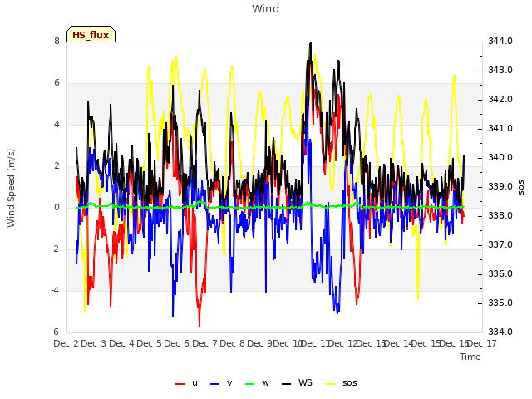Click the 342.0 right axis value
Screen dimensions: 532x399
pyautogui.click(x=500, y=100)
